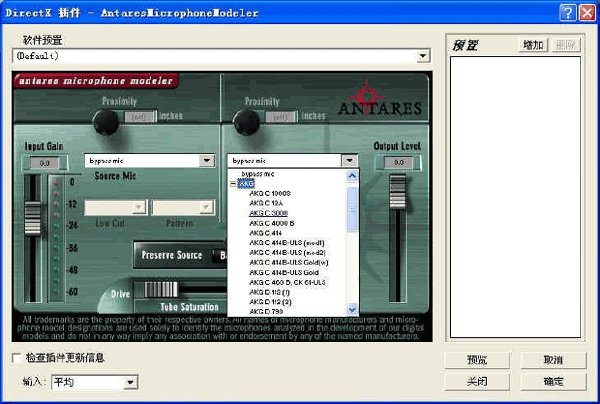Choose AKG C 4000 B from list
Viewport: 600px width, 404px height.
pos(272,223)
